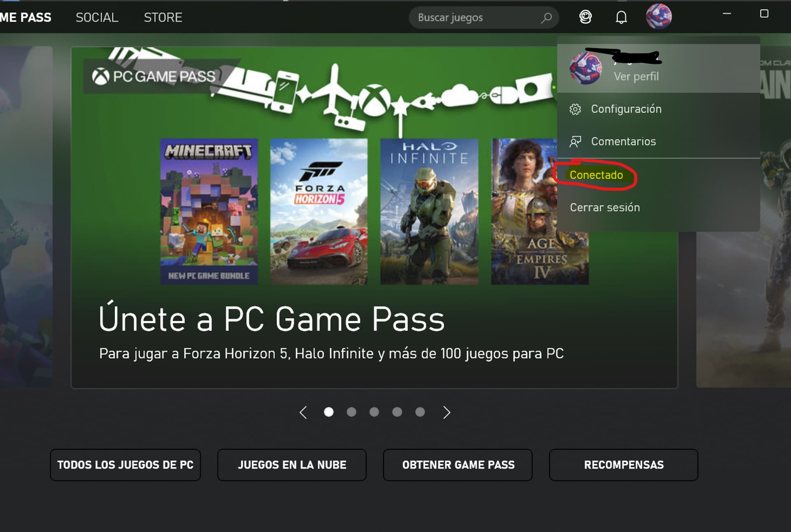Open the notifications bell

(x=621, y=17)
